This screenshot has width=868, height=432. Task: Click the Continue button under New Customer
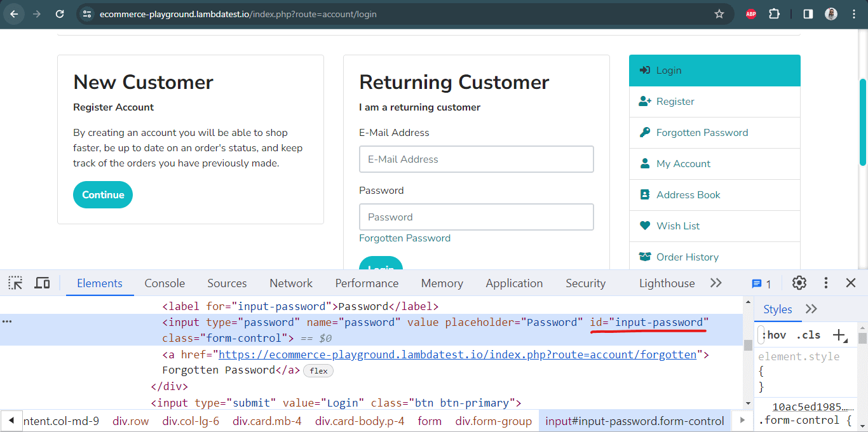tap(102, 195)
